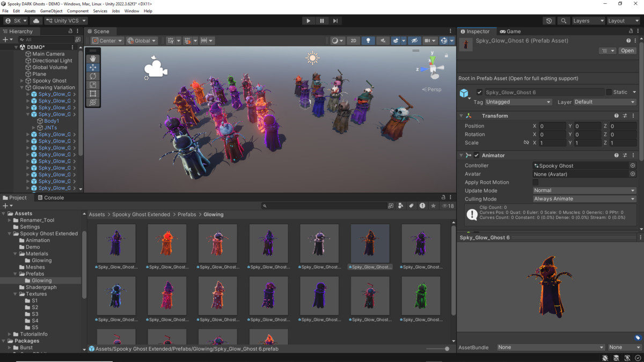Screen dimensions: 644x362
Task: Click the Prefabs breadcrumb link
Action: point(188,215)
